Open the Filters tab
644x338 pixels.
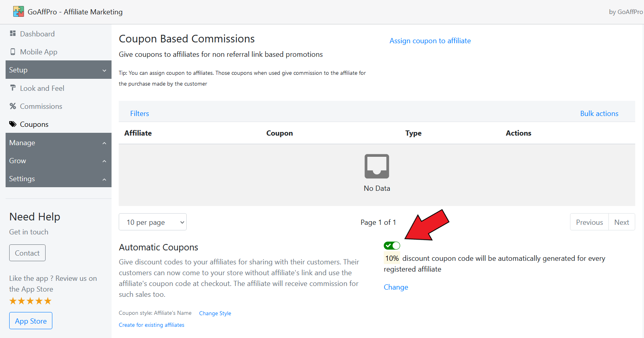tap(140, 114)
